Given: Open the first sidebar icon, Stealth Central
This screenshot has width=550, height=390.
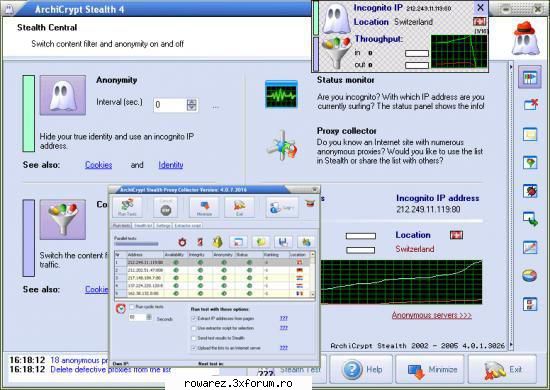Looking at the screenshot, I should (530, 77).
